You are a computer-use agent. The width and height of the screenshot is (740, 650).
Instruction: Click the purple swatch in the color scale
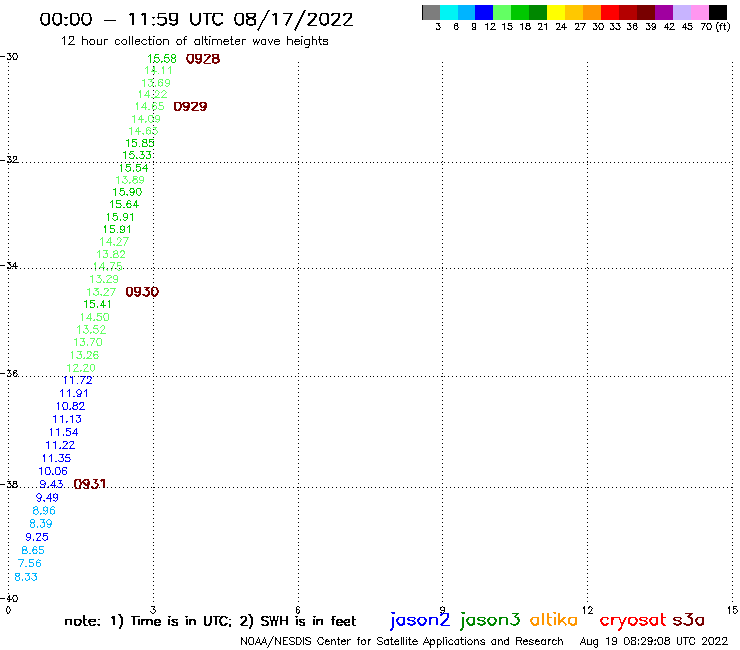(664, 12)
